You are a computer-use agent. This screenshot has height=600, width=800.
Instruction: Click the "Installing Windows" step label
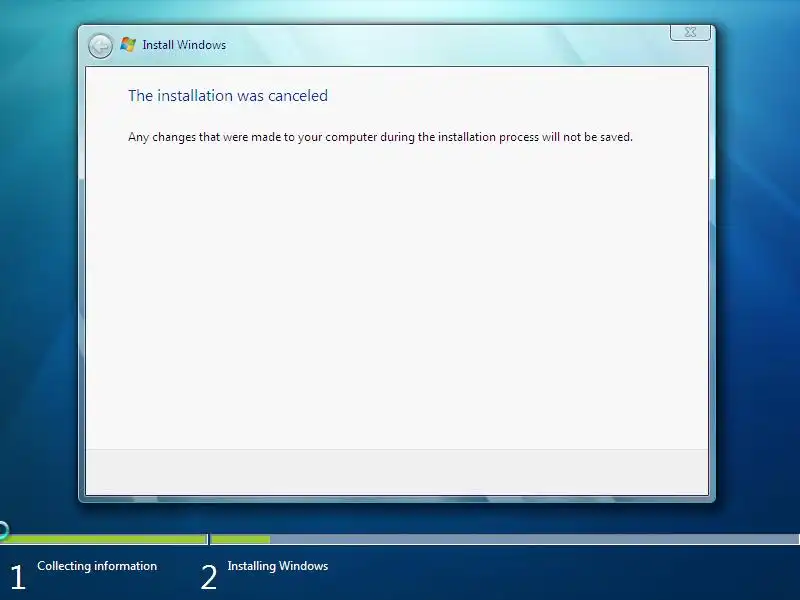pyautogui.click(x=278, y=566)
